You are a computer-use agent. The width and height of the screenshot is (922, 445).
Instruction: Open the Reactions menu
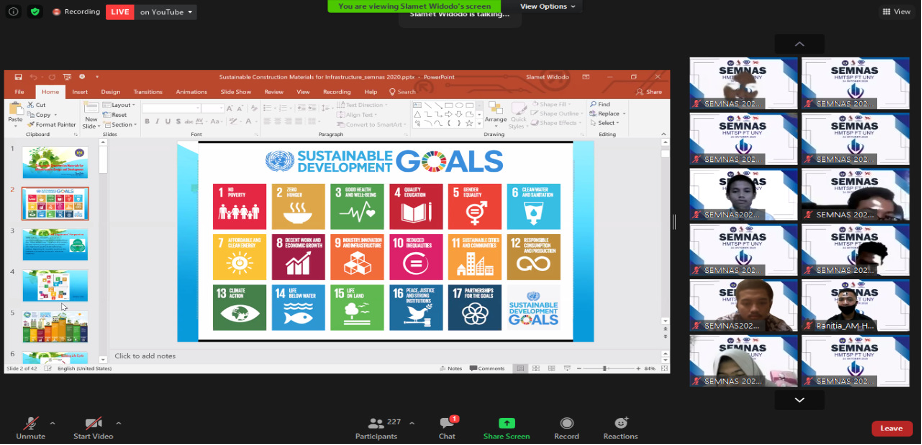(x=620, y=424)
